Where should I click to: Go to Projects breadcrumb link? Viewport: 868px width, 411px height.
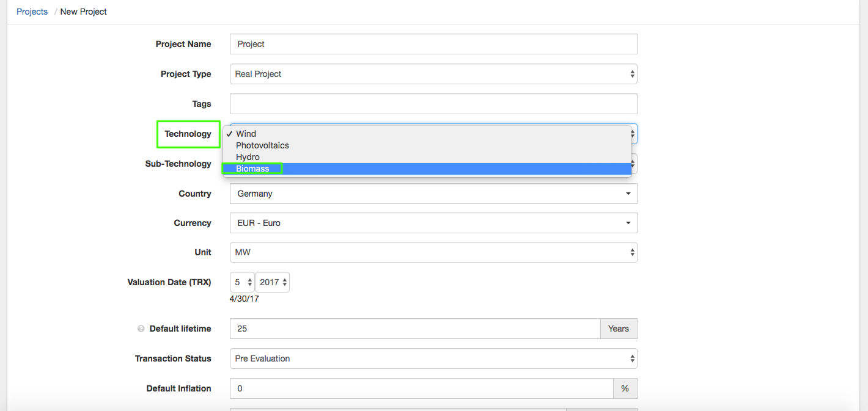pos(32,12)
